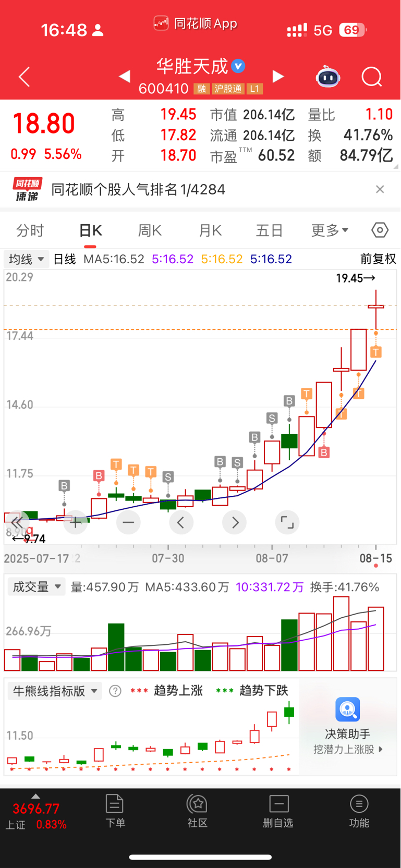
Task: Tap stock code 600410
Action: coord(163,89)
